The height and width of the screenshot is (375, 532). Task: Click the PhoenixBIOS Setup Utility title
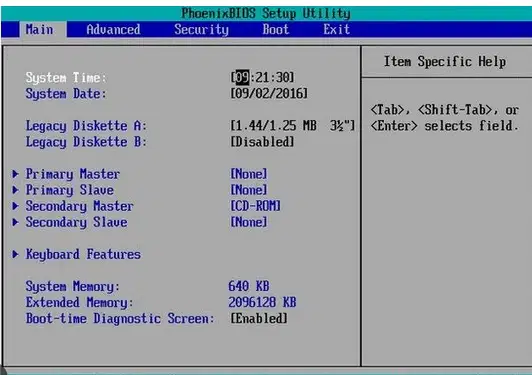pyautogui.click(x=266, y=13)
